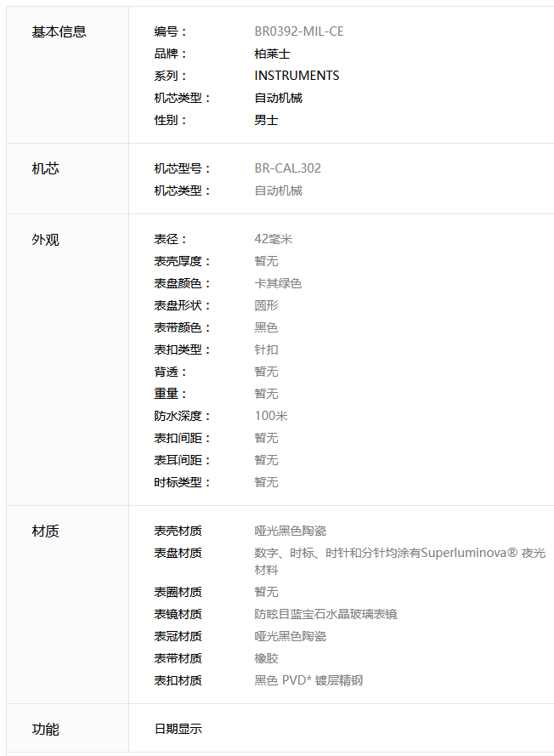Click the 重量: label
Viewport: 554px width, 756px height.
pos(171,394)
